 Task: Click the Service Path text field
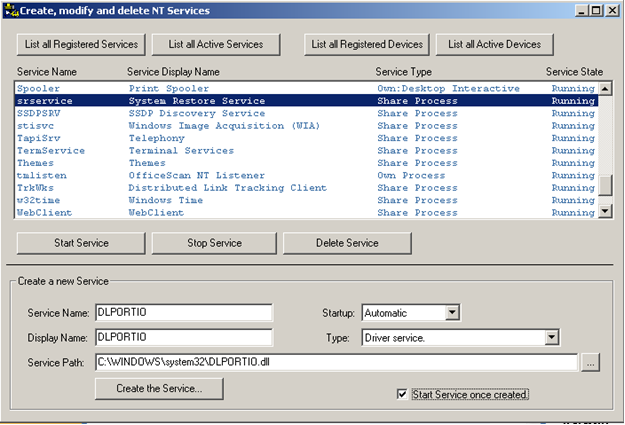[x=335, y=363]
